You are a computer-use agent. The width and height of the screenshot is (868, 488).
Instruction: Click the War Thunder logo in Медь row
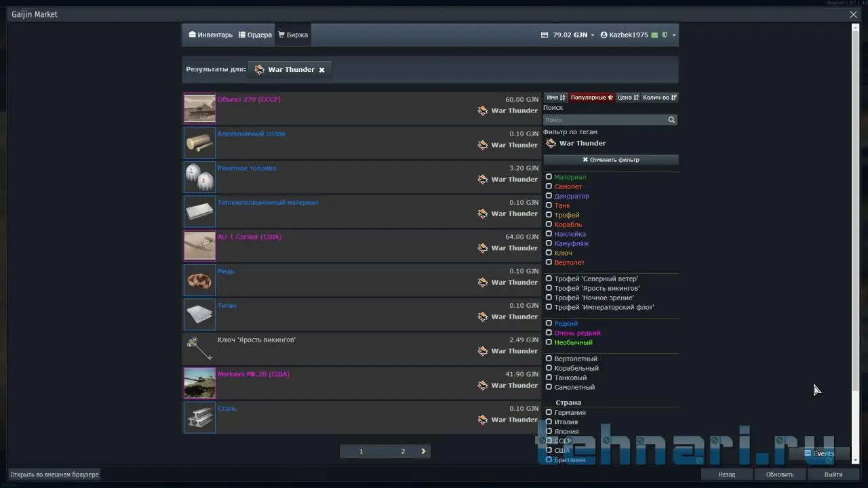click(x=483, y=282)
